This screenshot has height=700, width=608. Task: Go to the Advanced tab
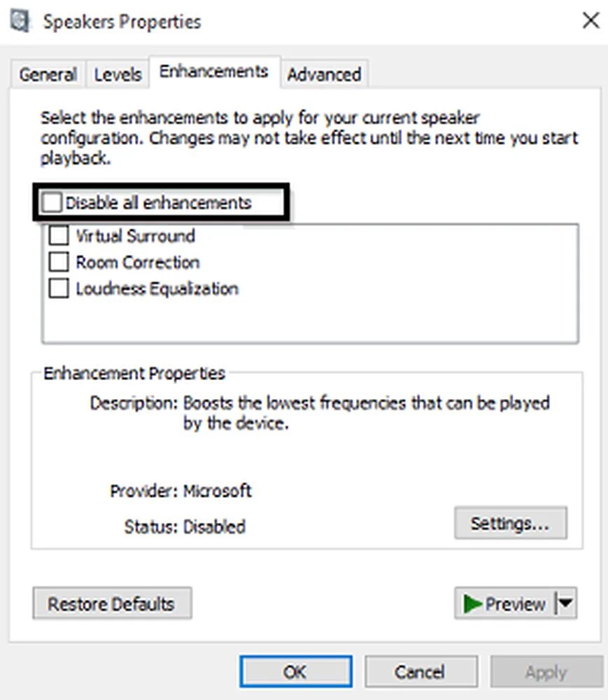[324, 74]
